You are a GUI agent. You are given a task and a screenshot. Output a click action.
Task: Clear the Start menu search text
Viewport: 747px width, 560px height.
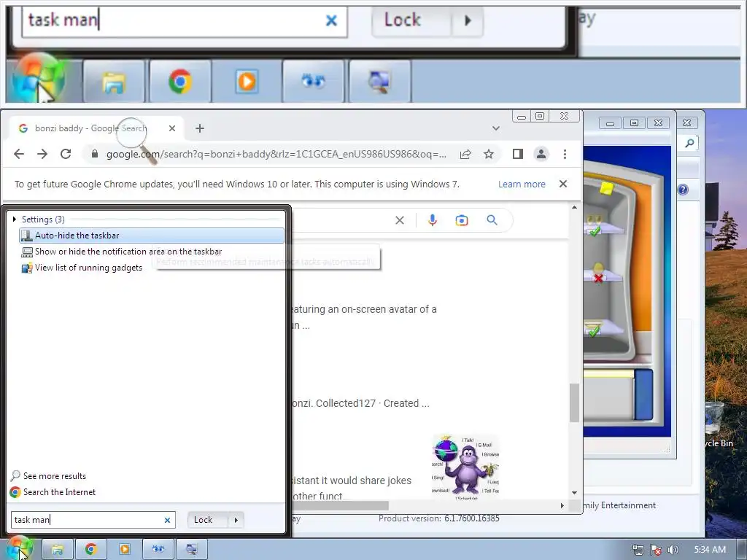click(x=167, y=520)
